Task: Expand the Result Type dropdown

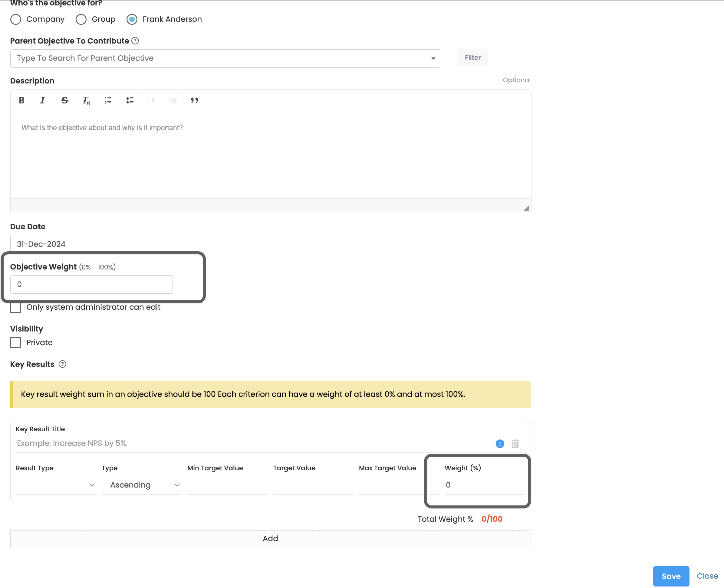Action: tap(56, 485)
